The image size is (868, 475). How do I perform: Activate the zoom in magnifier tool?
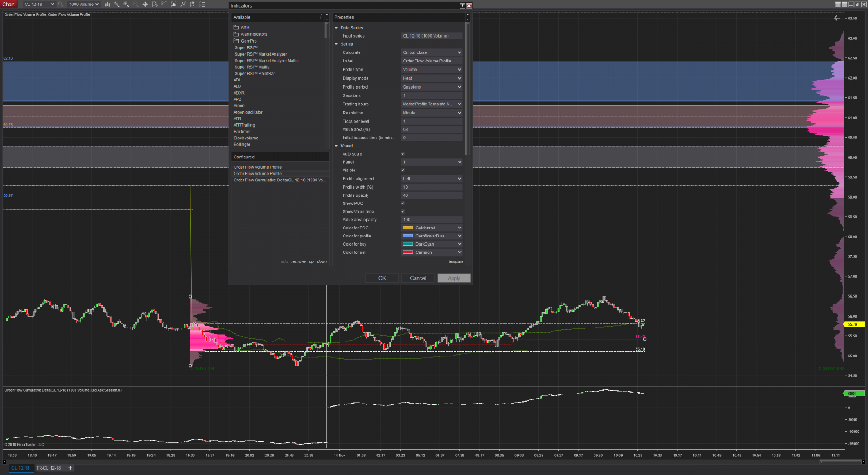click(x=126, y=5)
